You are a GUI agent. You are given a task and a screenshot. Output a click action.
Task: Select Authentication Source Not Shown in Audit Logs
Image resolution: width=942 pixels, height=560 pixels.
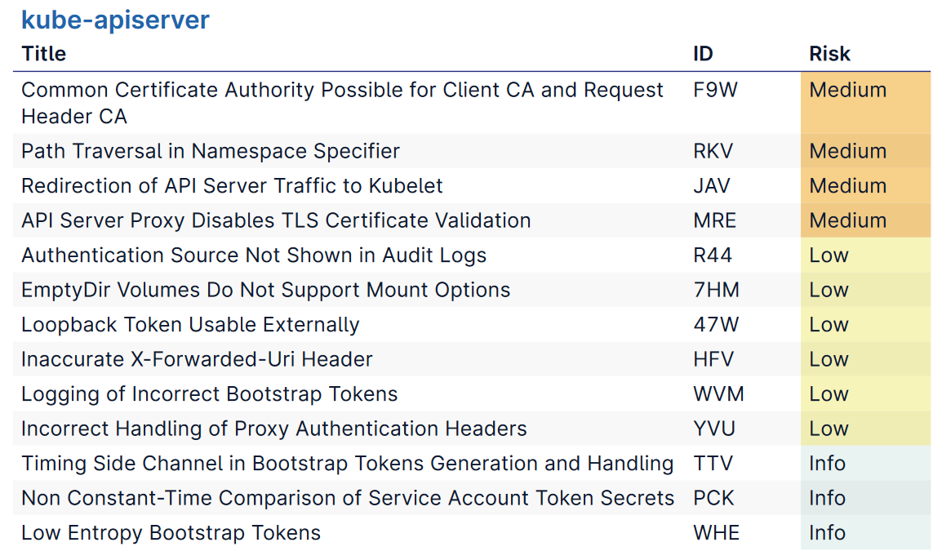tap(254, 256)
